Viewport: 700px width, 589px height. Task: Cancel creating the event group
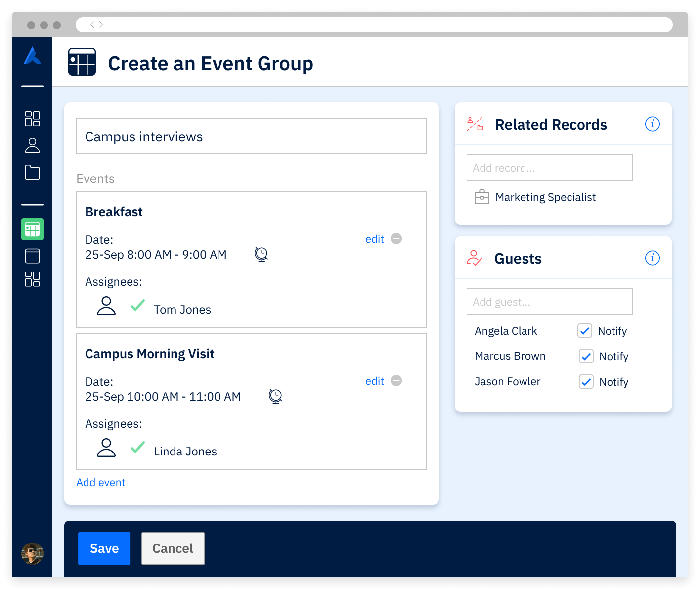pyautogui.click(x=173, y=548)
